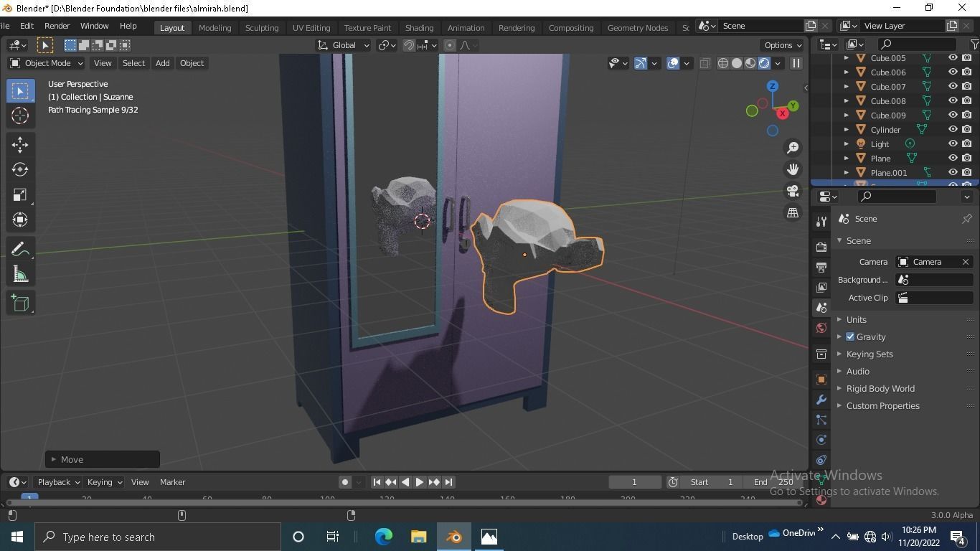
Task: Click the pan view hand icon
Action: [793, 169]
